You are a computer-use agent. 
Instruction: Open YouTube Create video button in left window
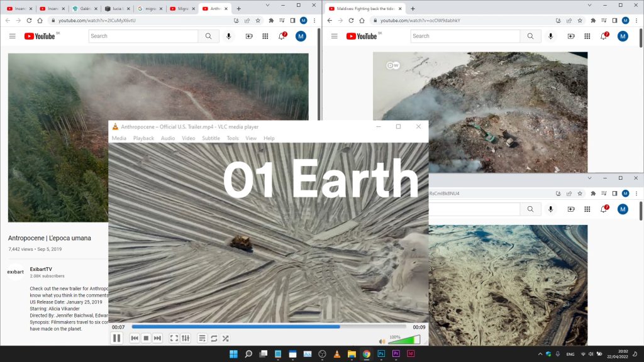coord(249,36)
